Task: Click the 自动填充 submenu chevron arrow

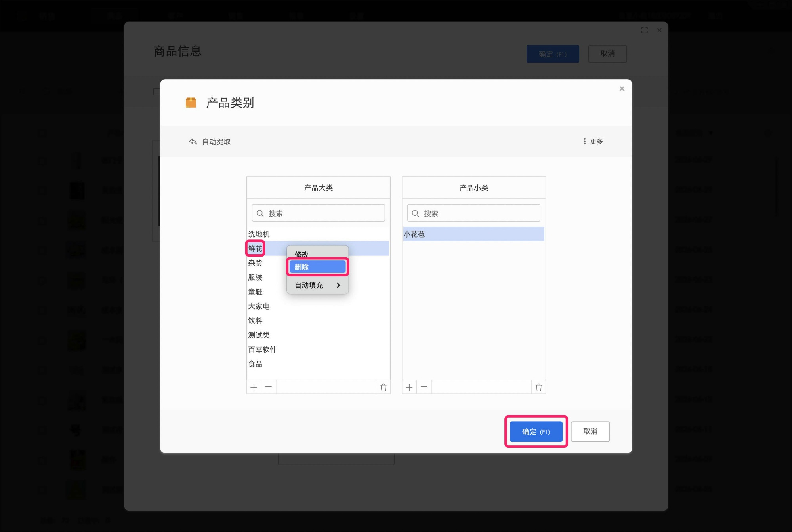Action: click(x=338, y=285)
